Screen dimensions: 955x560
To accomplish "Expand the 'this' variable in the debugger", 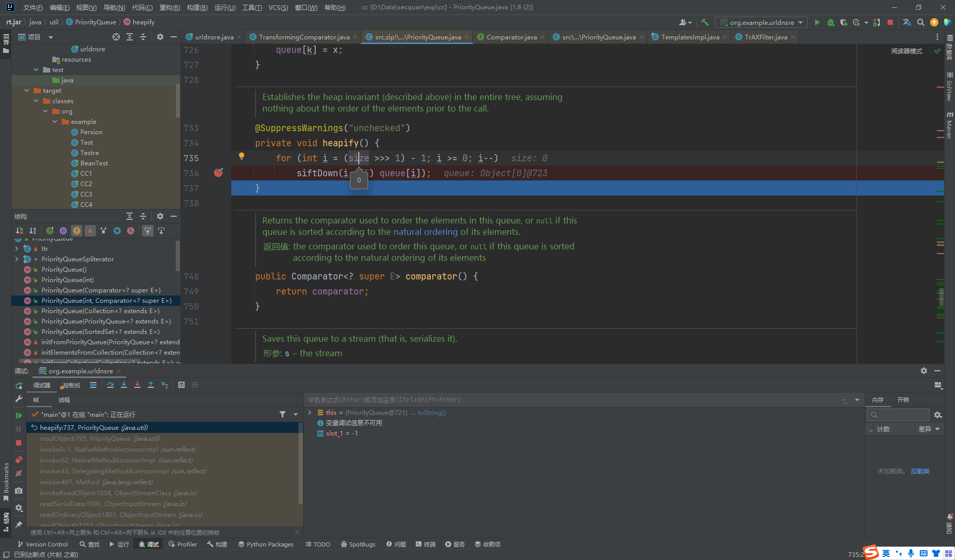I will click(x=310, y=413).
